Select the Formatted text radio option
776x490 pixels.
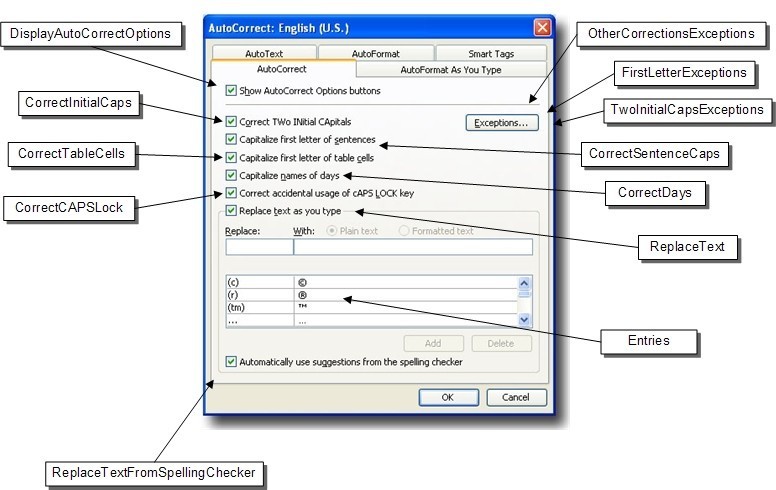[404, 231]
